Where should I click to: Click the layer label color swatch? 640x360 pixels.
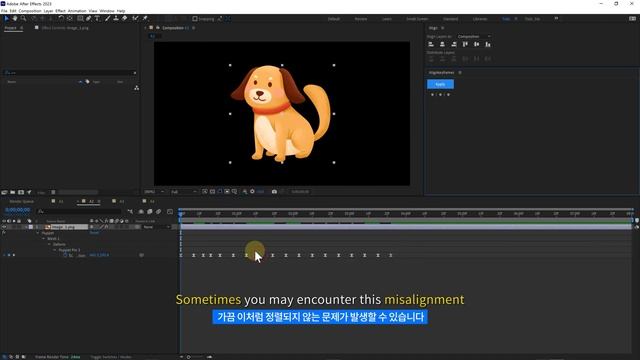(31, 227)
